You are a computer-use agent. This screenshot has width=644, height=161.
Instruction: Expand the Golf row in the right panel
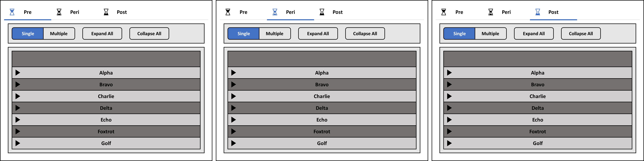449,143
